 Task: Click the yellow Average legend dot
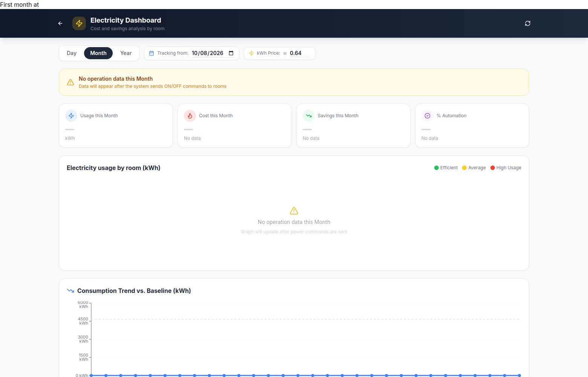[x=464, y=168]
